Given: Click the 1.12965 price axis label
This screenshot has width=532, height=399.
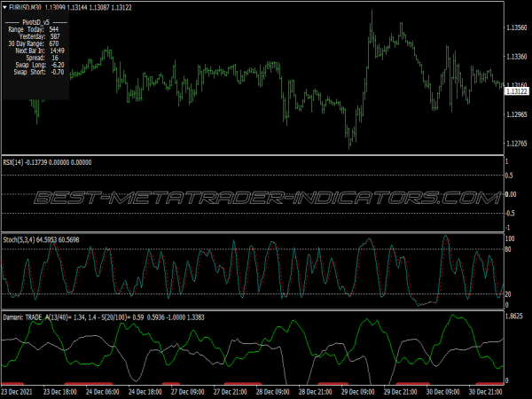Looking at the screenshot, I should click(517, 114).
